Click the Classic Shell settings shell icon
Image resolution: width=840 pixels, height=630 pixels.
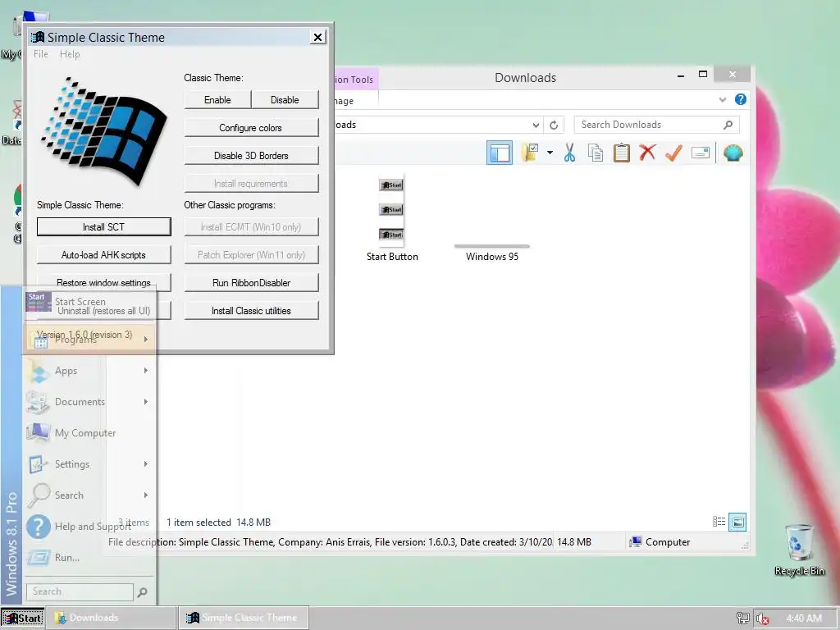[x=733, y=153]
